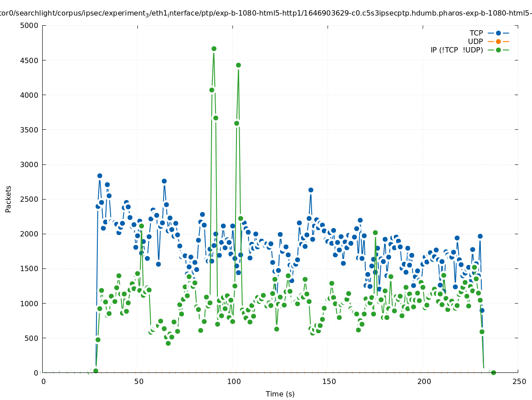
Task: Click the highest blue TCP point near 2840
Action: [100, 176]
